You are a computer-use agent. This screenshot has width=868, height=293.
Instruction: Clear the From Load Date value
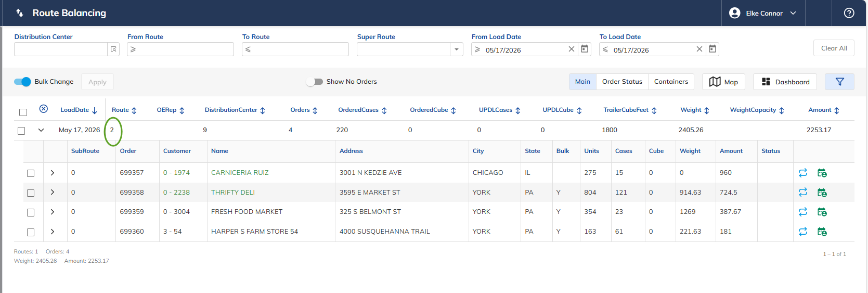[x=571, y=49]
